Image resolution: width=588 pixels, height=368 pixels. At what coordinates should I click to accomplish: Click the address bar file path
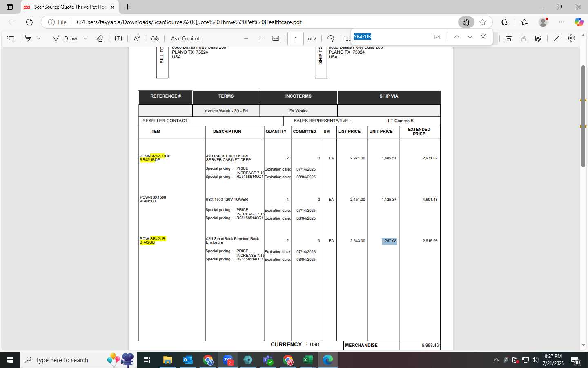pyautogui.click(x=189, y=22)
